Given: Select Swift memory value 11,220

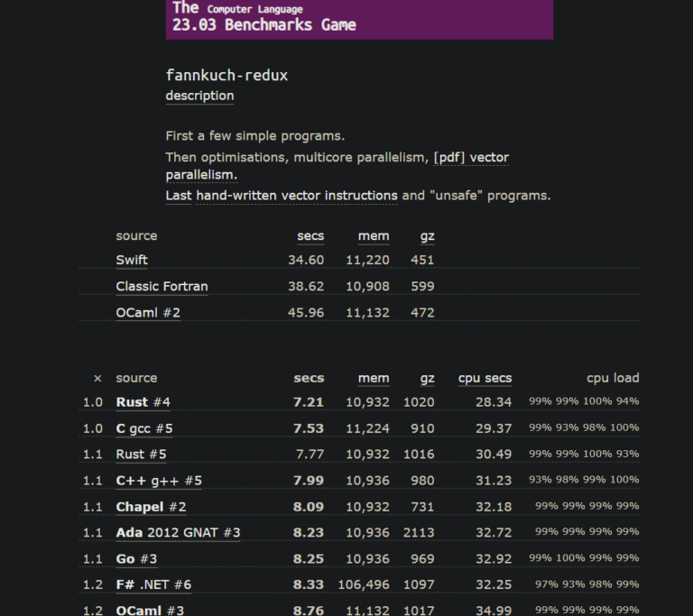Looking at the screenshot, I should click(x=368, y=261).
